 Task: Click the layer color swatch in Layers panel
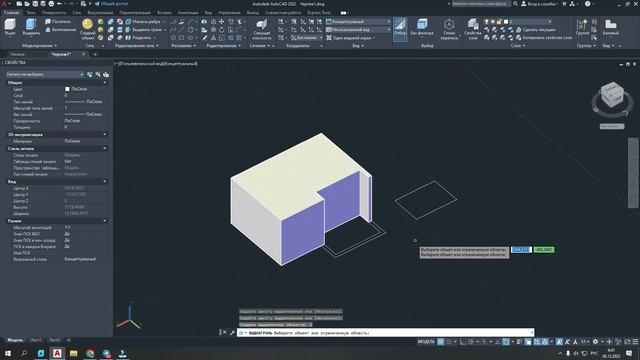click(506, 22)
